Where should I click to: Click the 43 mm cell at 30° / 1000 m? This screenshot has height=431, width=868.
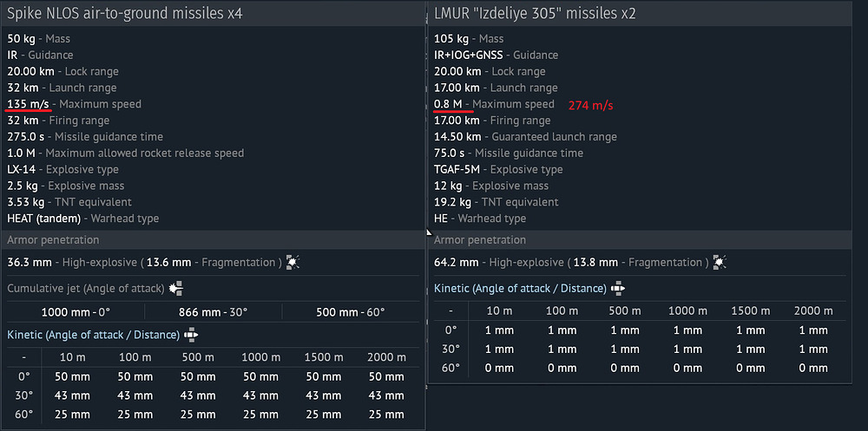pyautogui.click(x=260, y=395)
